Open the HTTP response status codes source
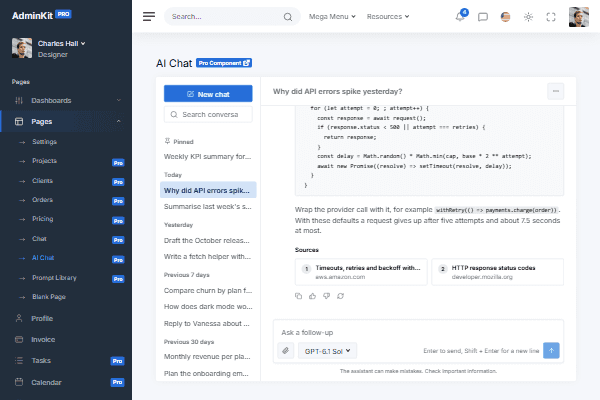This screenshot has height=400, width=600. 497,272
